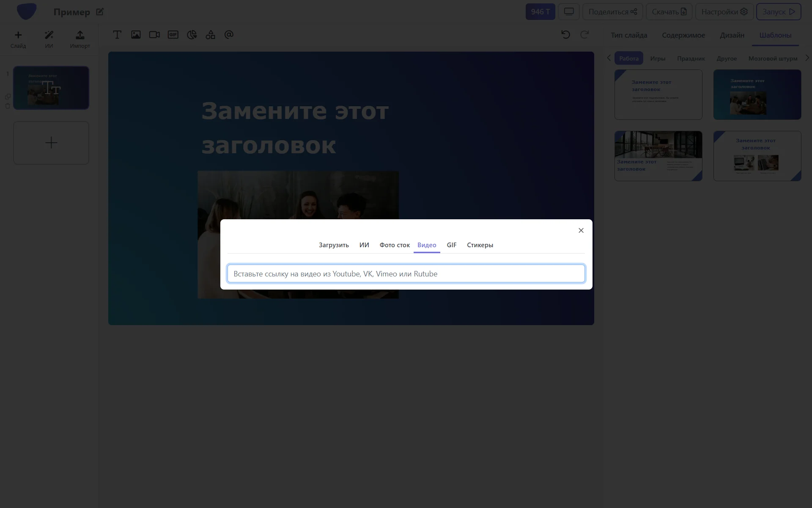The width and height of the screenshot is (812, 508).
Task: Switch to Фото сток tab
Action: click(x=395, y=245)
